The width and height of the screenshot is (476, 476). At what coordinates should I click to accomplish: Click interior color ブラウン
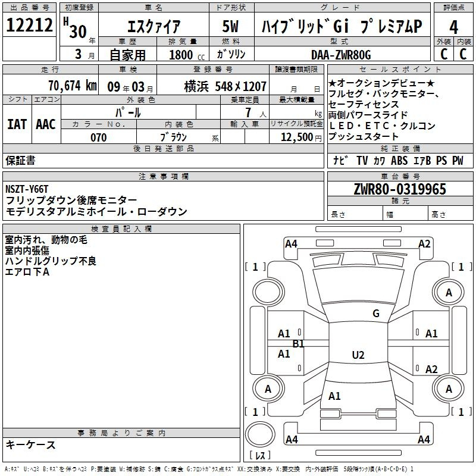click(x=174, y=137)
